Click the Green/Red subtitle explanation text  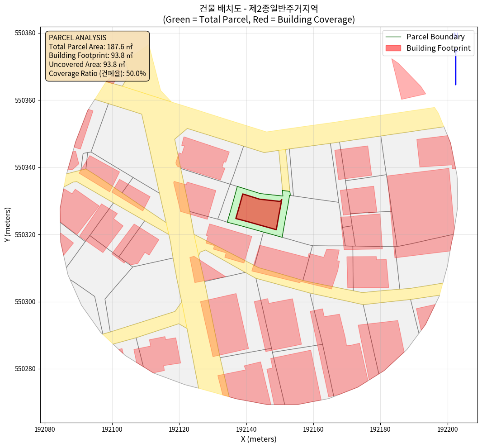259,19
